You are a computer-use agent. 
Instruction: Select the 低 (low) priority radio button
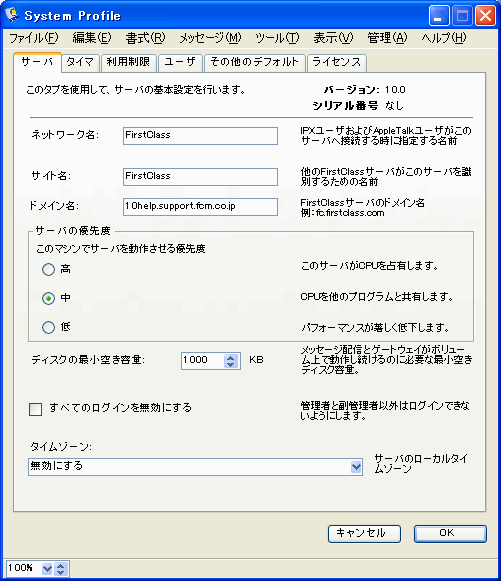click(x=48, y=327)
